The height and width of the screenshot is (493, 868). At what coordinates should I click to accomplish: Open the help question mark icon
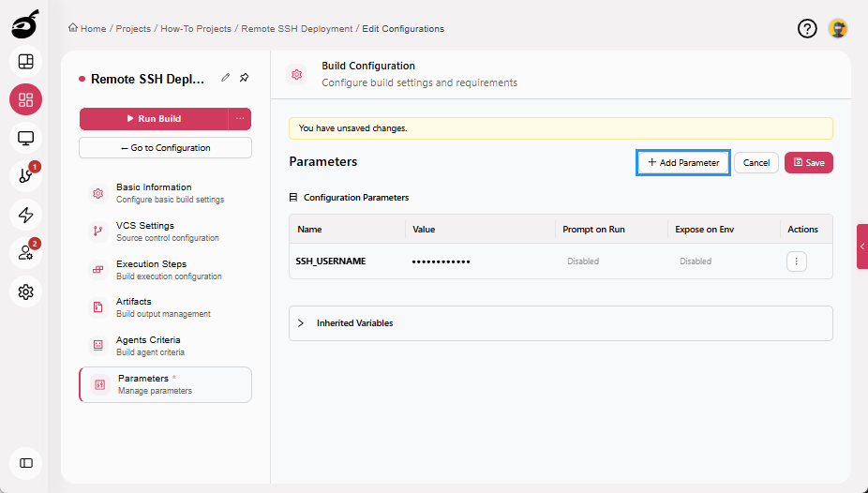807,28
